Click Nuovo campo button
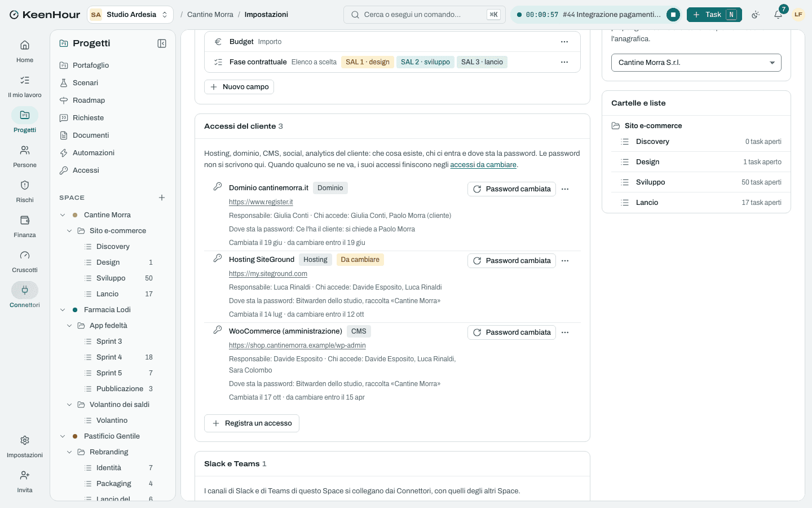This screenshot has width=812, height=508. click(239, 87)
